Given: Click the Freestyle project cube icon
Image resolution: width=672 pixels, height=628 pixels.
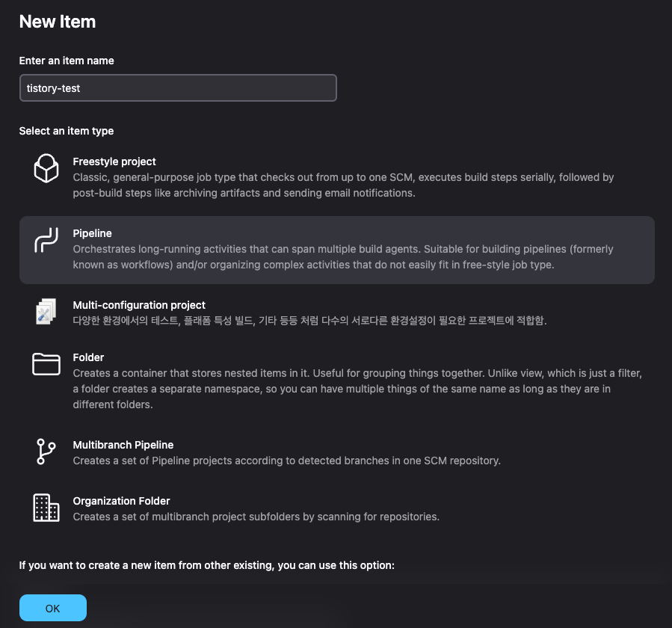Looking at the screenshot, I should (x=46, y=168).
